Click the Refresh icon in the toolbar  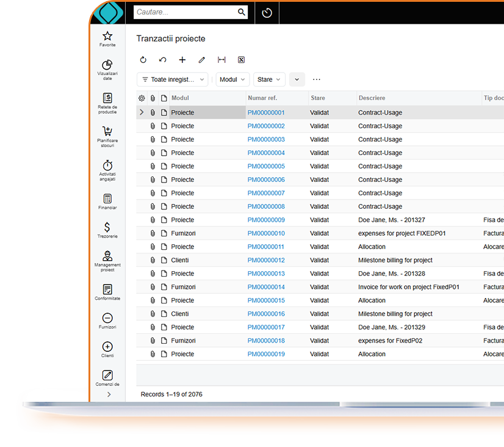(143, 60)
